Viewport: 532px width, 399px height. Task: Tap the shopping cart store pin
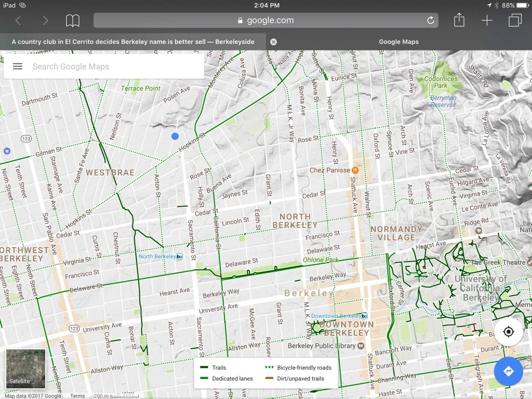[x=7, y=151]
